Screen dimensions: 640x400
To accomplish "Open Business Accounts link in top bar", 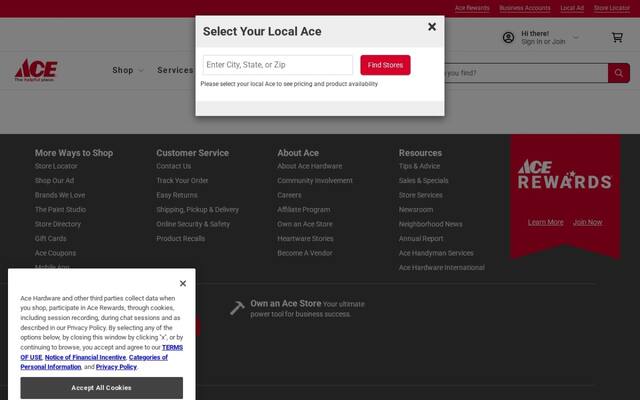I will point(525,8).
